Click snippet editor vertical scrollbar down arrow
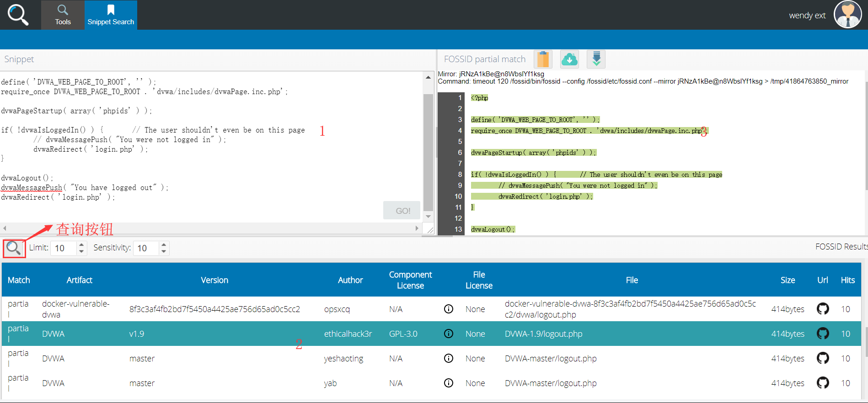 coord(428,217)
